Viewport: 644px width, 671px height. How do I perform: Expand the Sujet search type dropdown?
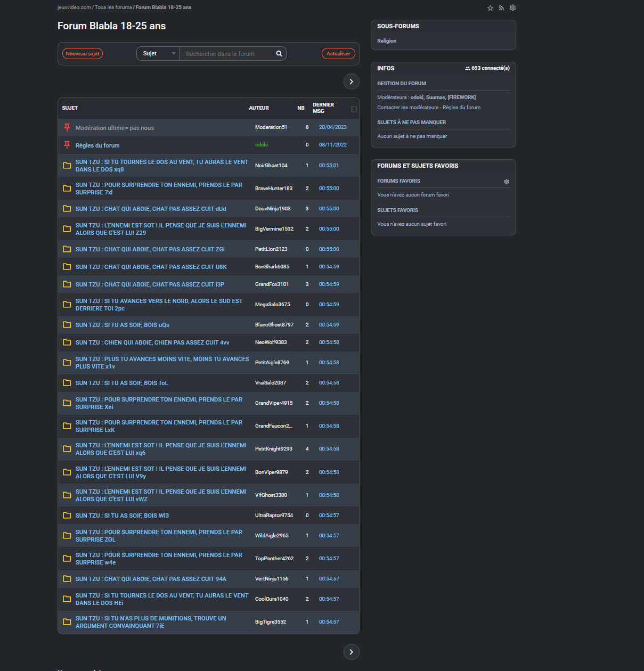pyautogui.click(x=158, y=54)
